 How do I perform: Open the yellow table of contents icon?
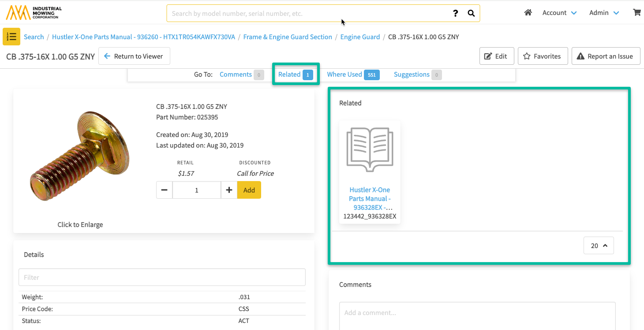click(x=11, y=37)
